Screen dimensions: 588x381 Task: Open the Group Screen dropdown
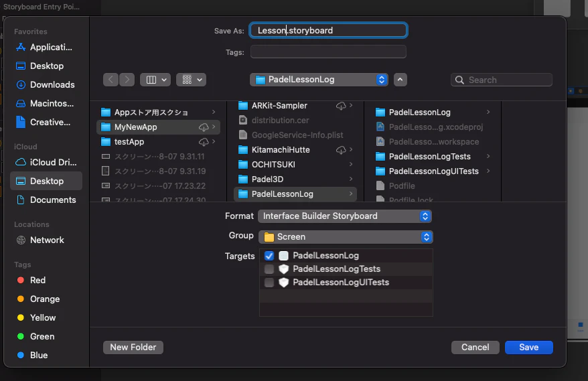click(346, 237)
